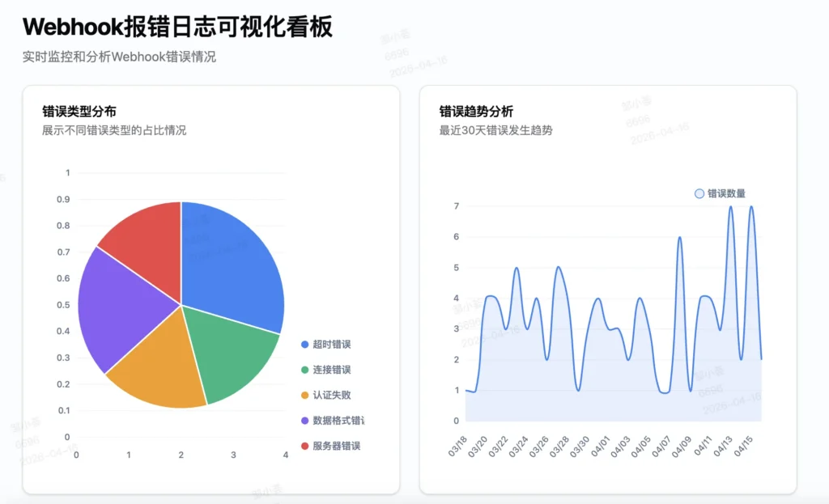Viewport: 829px width, 504px height.
Task: Toggle the 认证失败 legend text label
Action: pos(332,396)
